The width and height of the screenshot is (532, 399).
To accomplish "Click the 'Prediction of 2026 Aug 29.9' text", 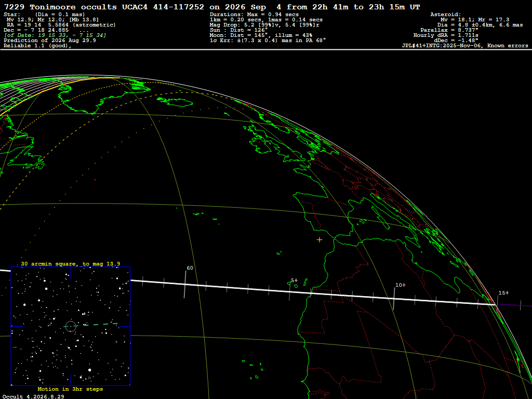I will coord(50,41).
